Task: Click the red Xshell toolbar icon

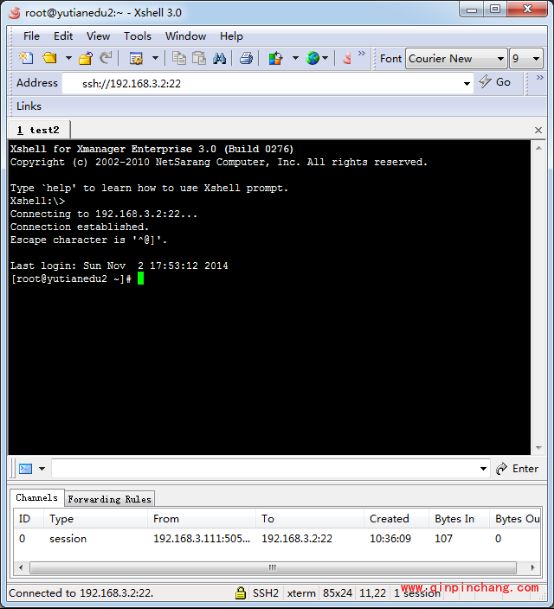Action: tap(347, 59)
